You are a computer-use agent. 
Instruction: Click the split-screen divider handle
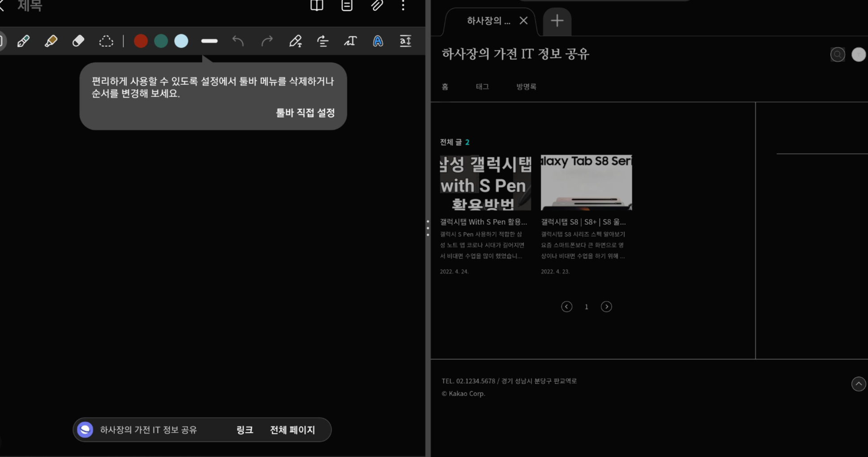[428, 228]
